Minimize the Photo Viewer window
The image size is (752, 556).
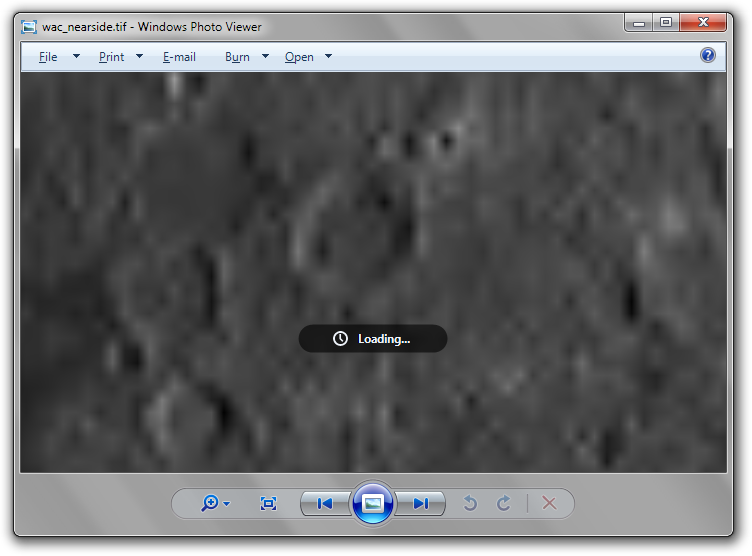[638, 23]
